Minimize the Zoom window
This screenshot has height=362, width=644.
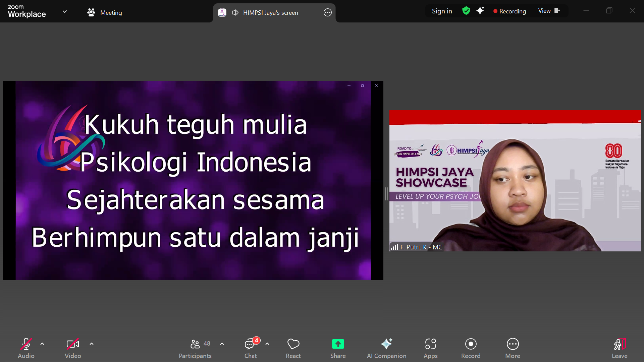point(586,11)
